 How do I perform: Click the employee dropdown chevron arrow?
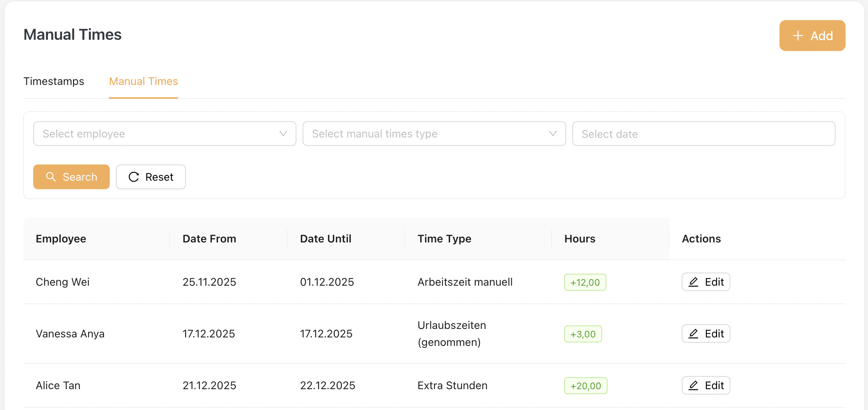point(283,134)
